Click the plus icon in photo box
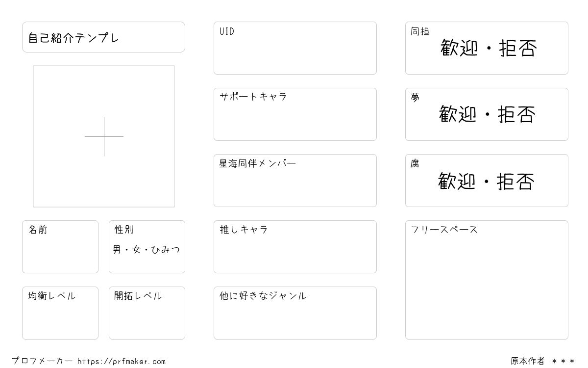This screenshot has height=368, width=588. click(x=104, y=136)
